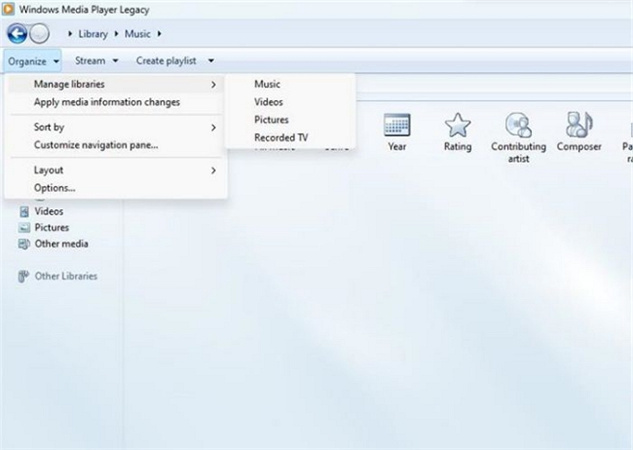Click the Windows Media Player title bar icon
The image size is (633, 450).
[8, 9]
